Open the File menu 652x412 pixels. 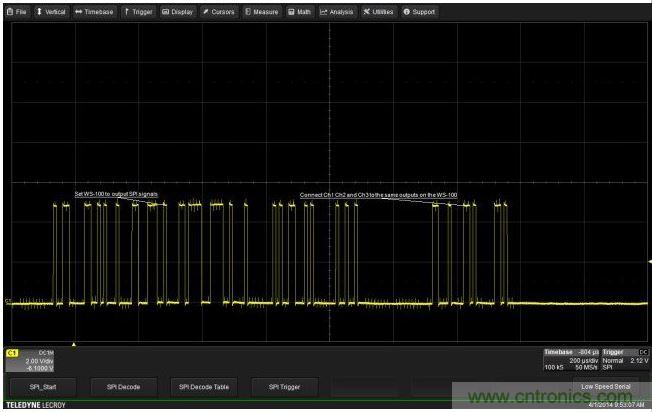coord(17,12)
